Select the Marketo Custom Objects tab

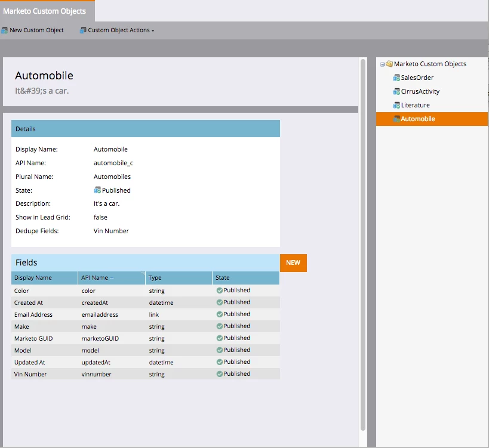(47, 11)
